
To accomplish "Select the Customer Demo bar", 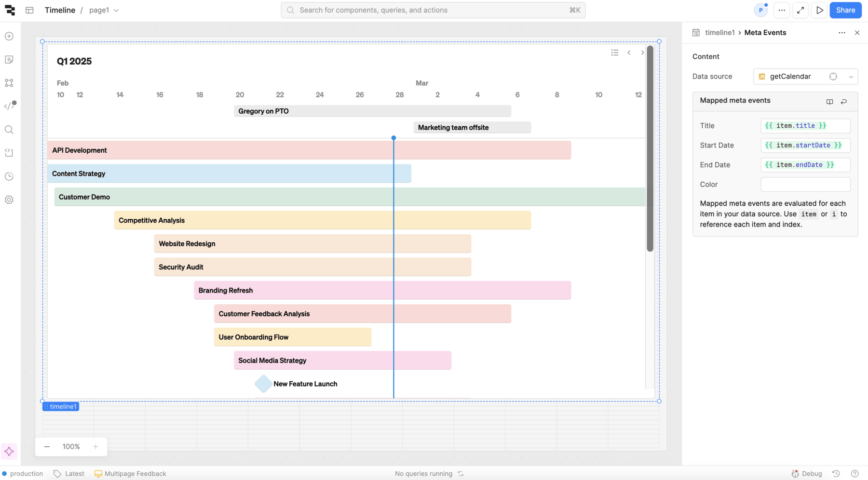I will tap(350, 197).
